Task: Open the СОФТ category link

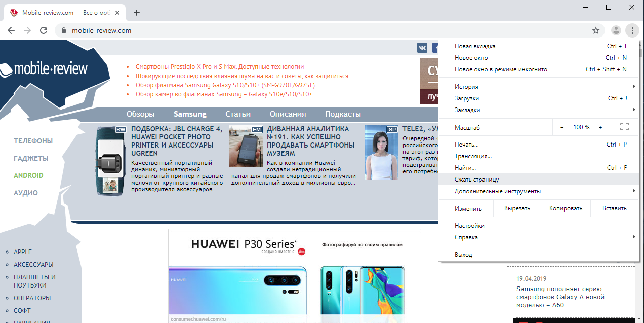Action: pos(22,311)
